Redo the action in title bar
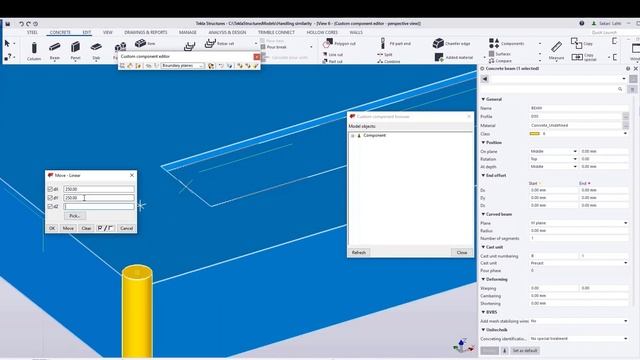Screen dimensions: 640x360 28,24
